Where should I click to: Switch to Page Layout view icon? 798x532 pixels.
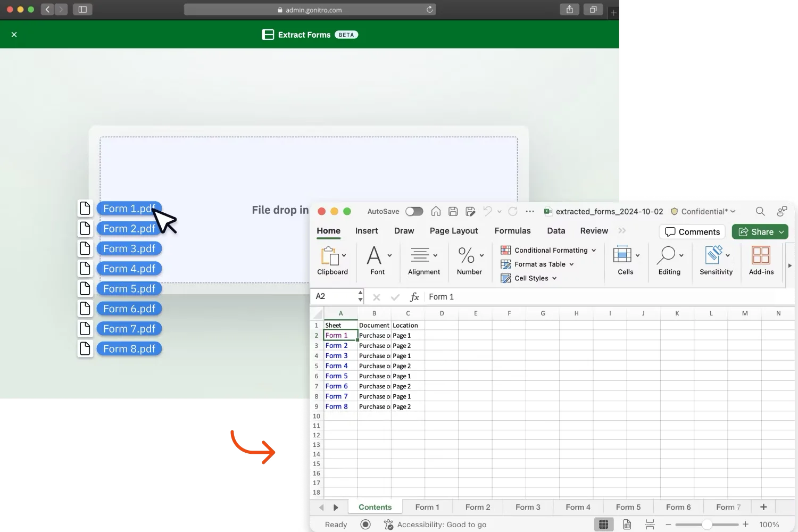[627, 525]
